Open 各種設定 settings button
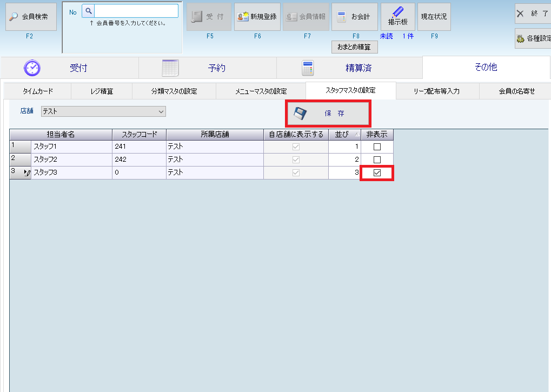The image size is (551, 392). [x=533, y=39]
